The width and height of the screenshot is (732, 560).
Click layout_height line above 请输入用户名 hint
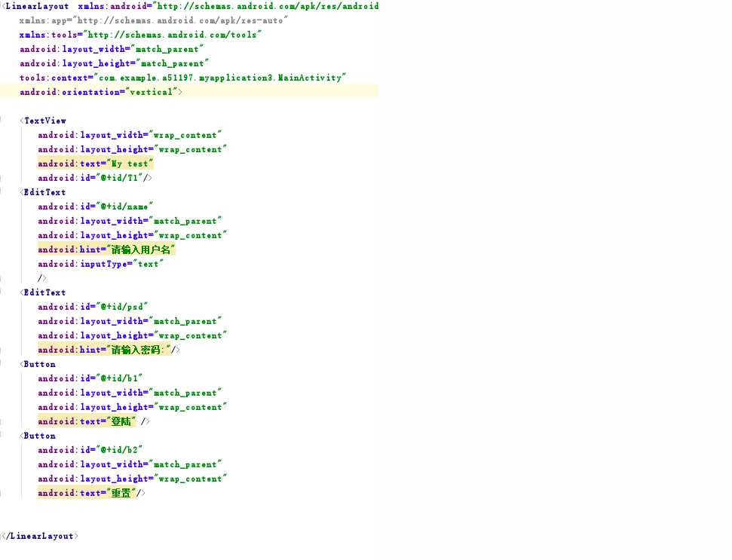tap(132, 236)
